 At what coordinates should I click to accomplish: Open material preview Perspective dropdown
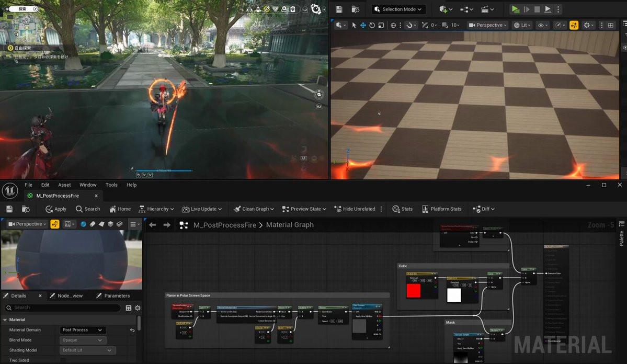27,224
